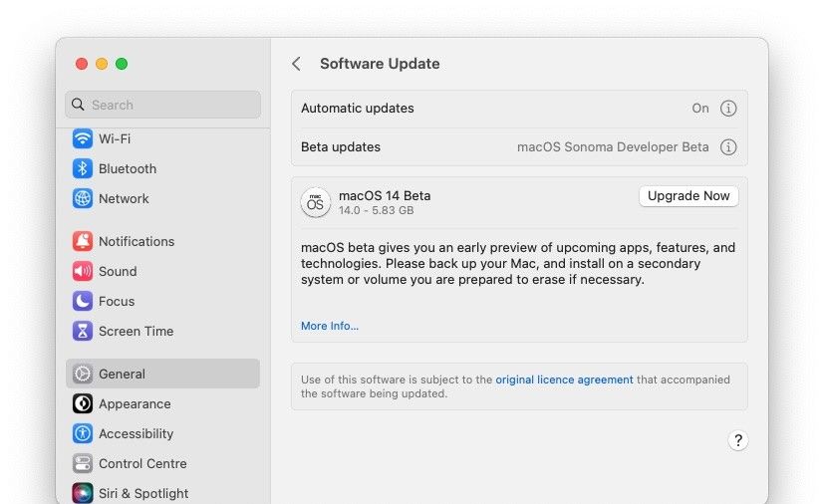The image size is (824, 504).
Task: Minimize window with yellow button
Action: point(102,64)
